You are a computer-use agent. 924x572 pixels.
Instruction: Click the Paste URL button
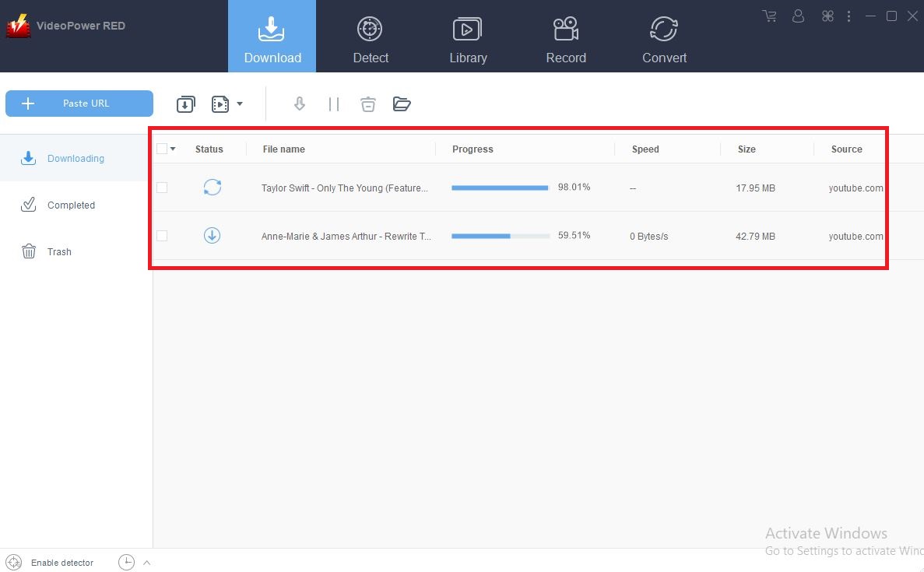point(79,103)
